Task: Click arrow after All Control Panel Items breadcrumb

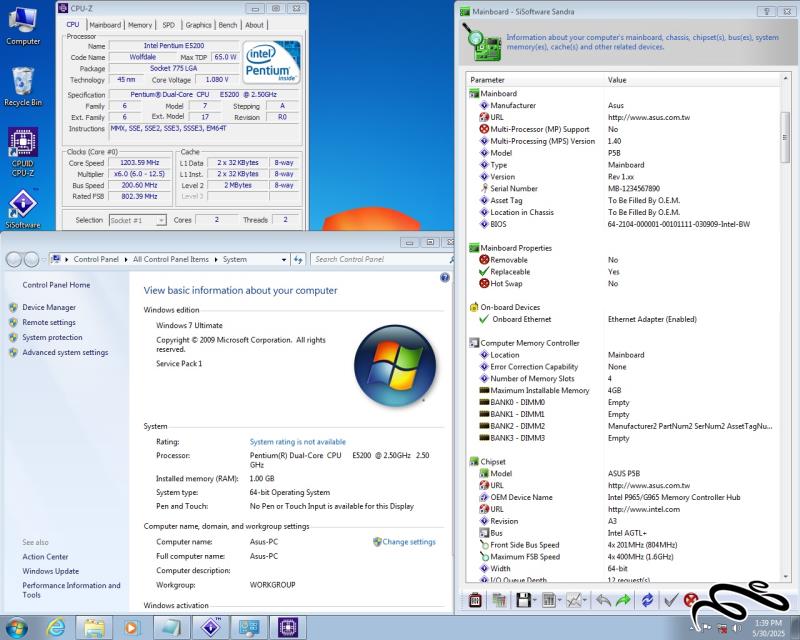Action: pos(216,259)
